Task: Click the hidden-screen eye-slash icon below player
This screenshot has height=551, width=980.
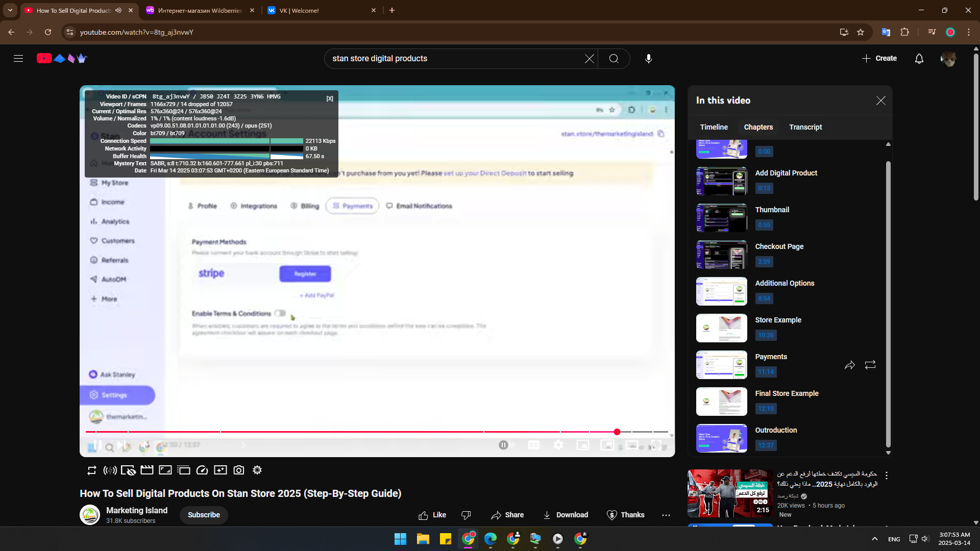Action: pyautogui.click(x=128, y=470)
